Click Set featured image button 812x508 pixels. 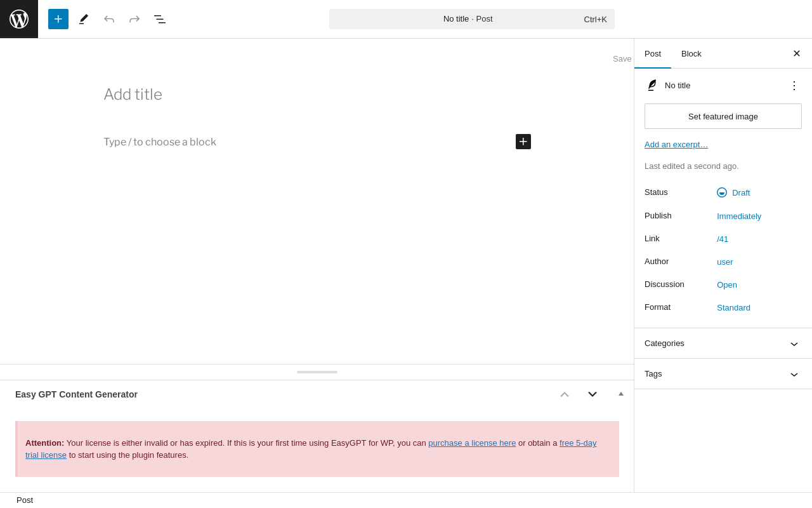[x=723, y=116]
